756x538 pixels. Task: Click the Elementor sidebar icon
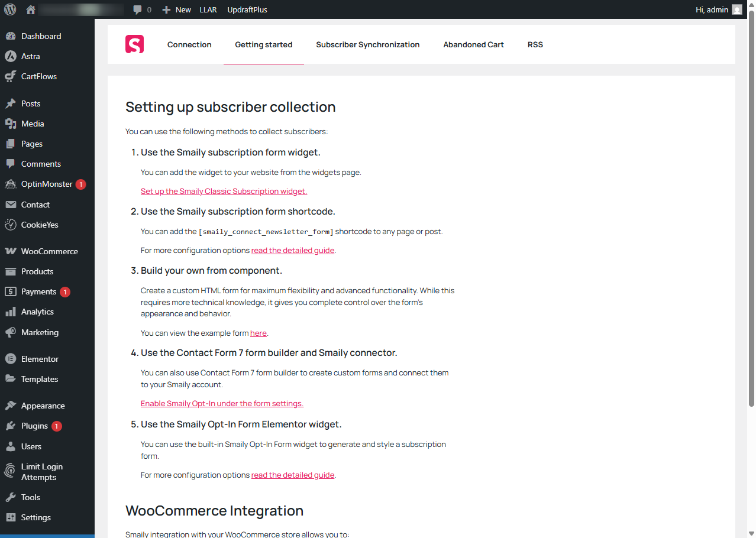tap(10, 359)
